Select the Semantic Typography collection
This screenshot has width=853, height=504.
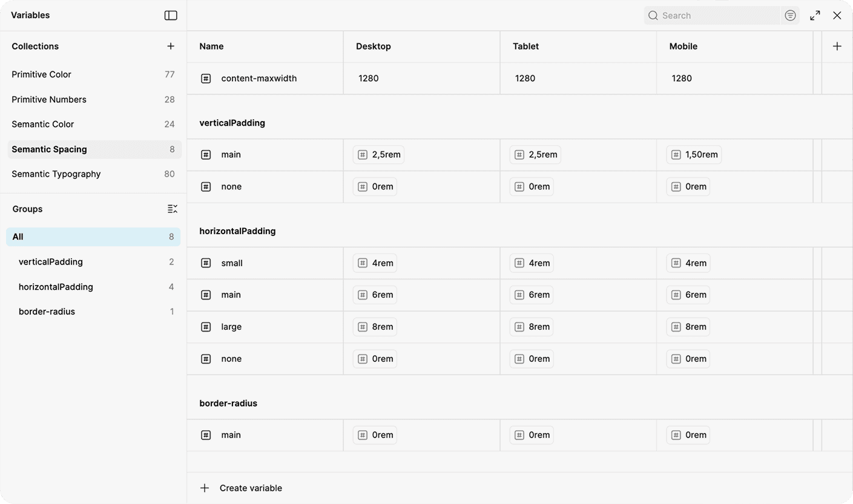[56, 174]
